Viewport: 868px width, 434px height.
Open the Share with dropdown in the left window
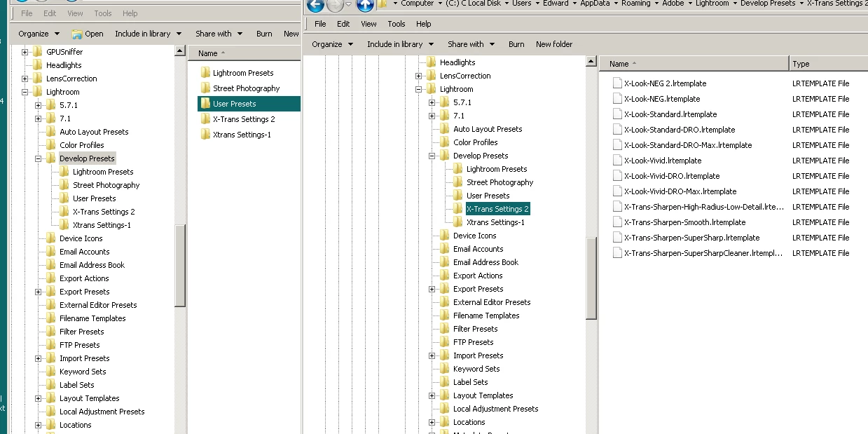coord(219,34)
